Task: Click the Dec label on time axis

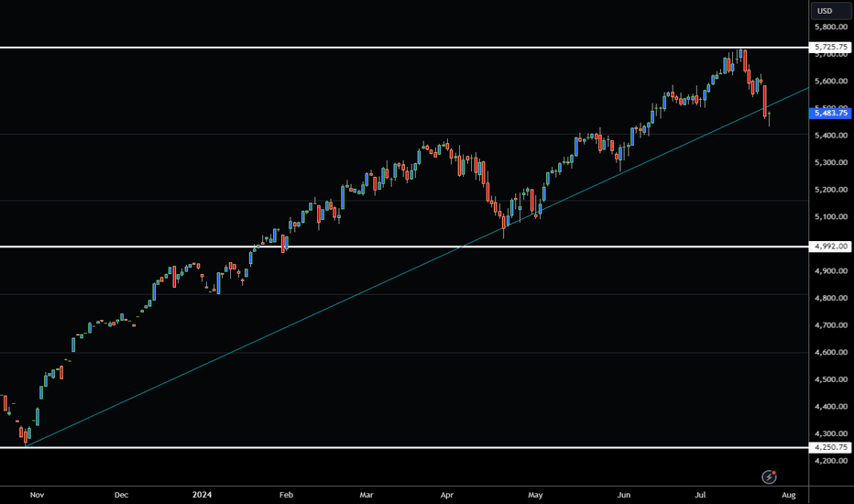Action: click(121, 495)
